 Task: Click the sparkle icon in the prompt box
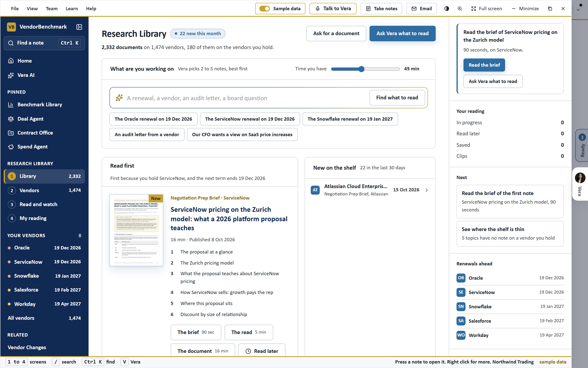[x=119, y=98]
